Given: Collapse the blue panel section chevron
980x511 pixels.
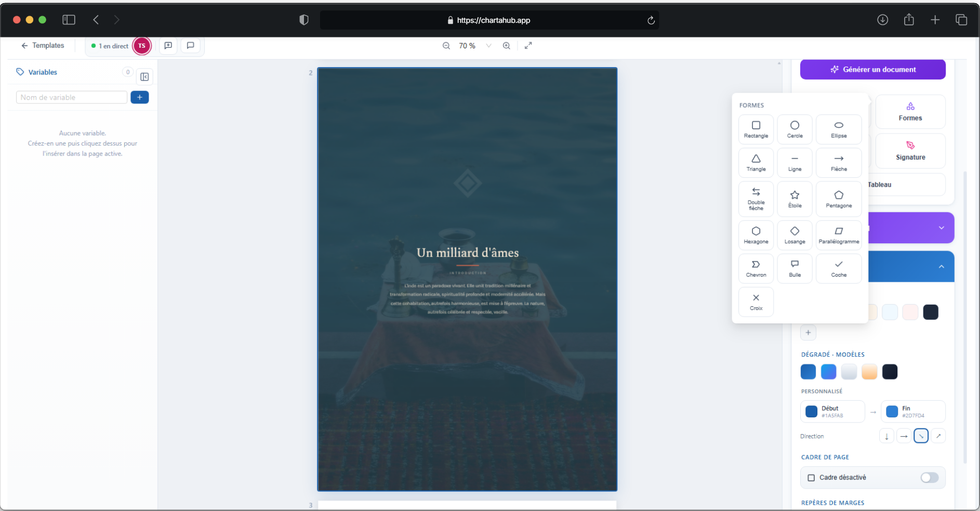Looking at the screenshot, I should point(942,267).
